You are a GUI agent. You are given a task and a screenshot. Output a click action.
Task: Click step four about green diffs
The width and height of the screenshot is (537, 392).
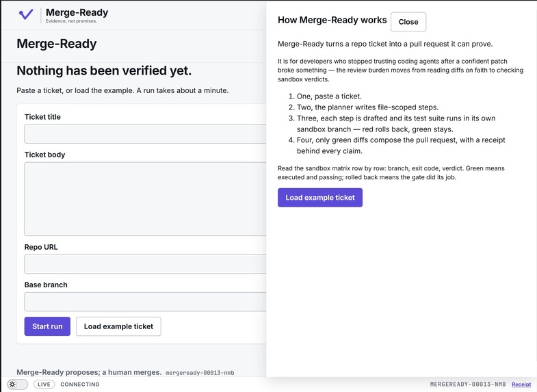tap(401, 146)
